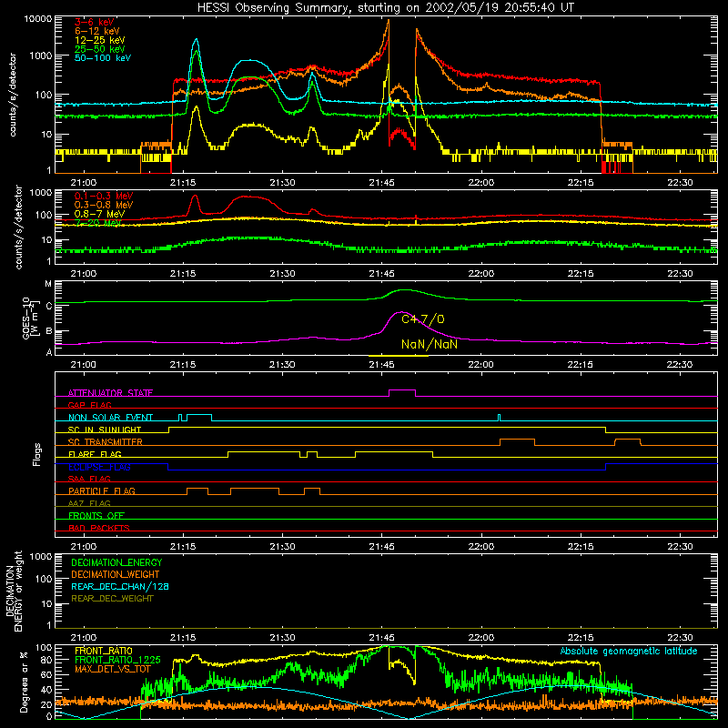Click the 'NaN/NaN' annotation in GOES panel

(x=430, y=344)
